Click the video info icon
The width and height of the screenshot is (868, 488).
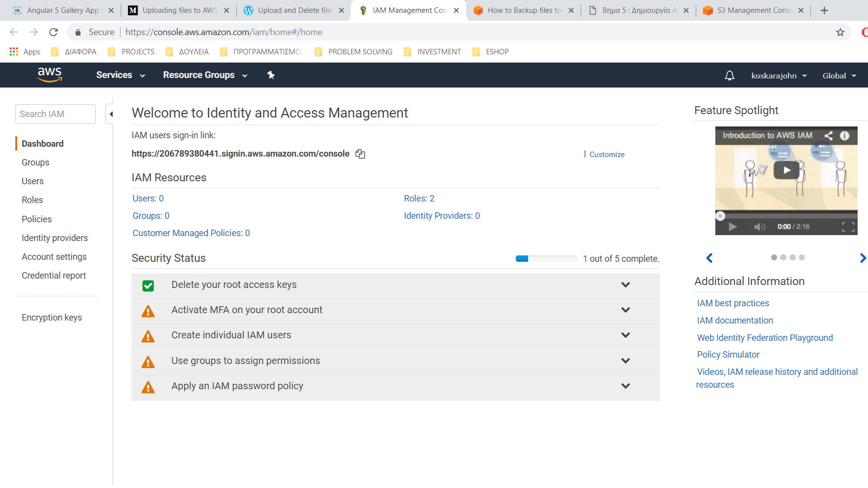click(845, 135)
